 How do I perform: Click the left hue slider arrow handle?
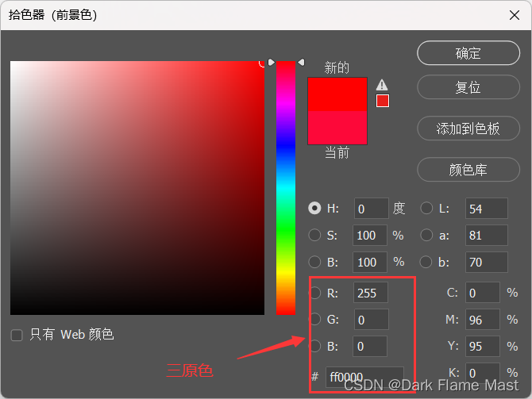[x=271, y=63]
